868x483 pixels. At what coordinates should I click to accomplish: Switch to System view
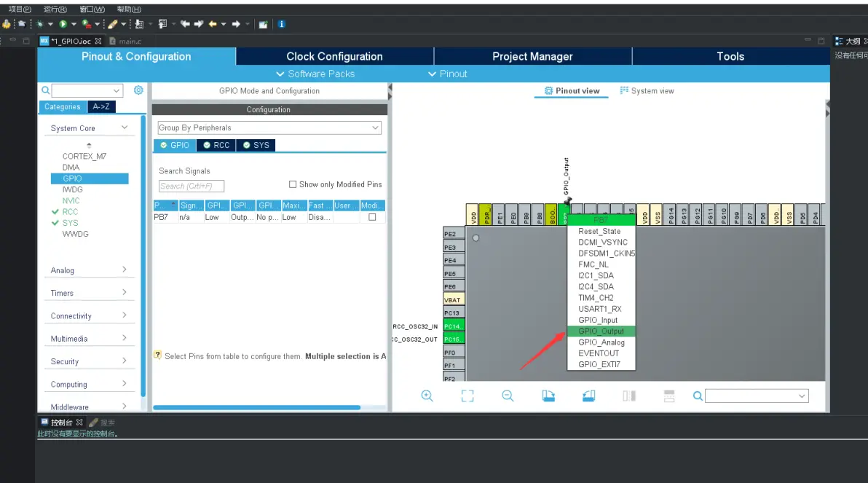click(x=647, y=91)
